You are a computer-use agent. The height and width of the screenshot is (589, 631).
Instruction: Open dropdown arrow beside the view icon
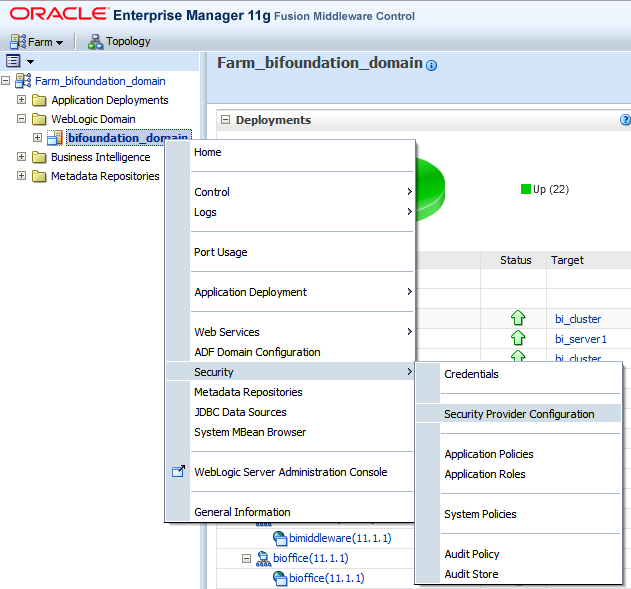click(x=30, y=62)
